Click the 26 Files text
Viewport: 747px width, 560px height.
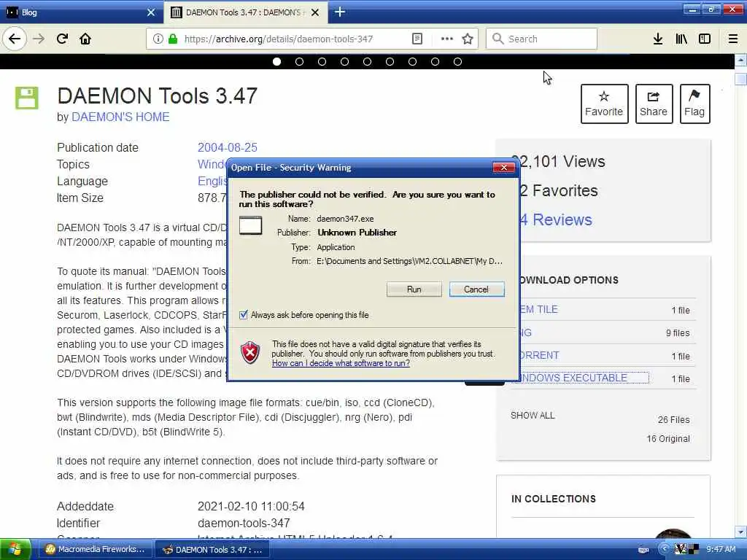(673, 419)
